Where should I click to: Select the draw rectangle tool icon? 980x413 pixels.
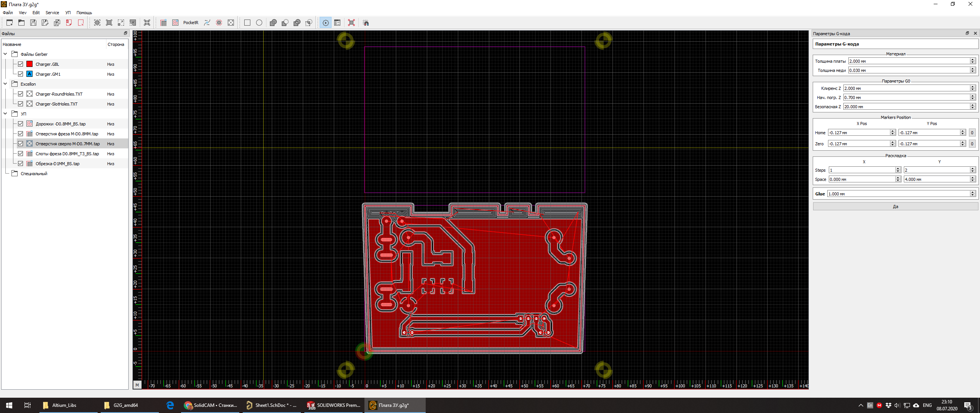click(x=247, y=23)
